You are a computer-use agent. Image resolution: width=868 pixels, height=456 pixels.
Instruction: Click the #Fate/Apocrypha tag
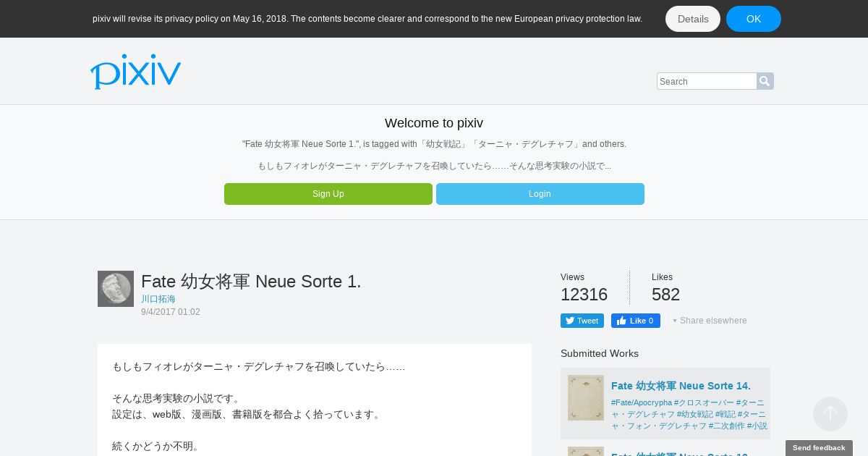click(x=641, y=402)
